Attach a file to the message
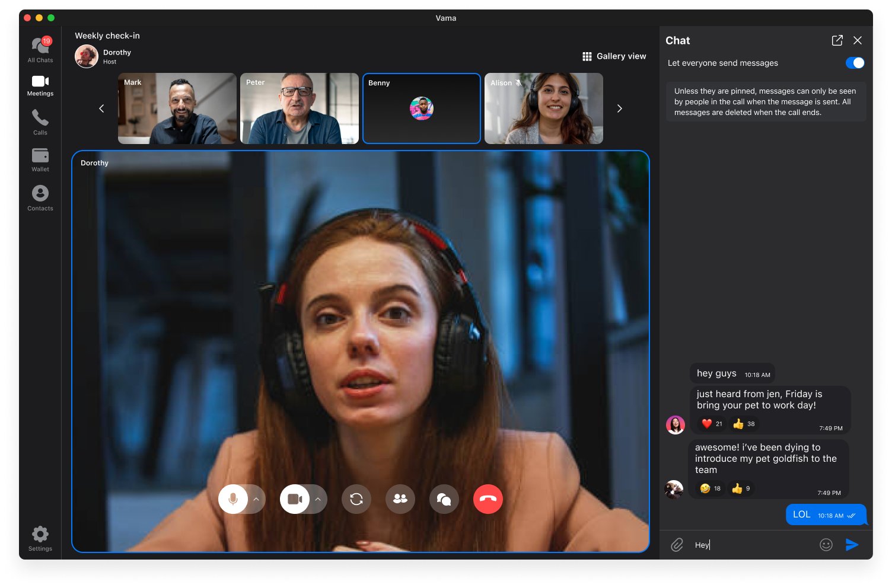Image resolution: width=892 pixels, height=588 pixels. click(677, 545)
